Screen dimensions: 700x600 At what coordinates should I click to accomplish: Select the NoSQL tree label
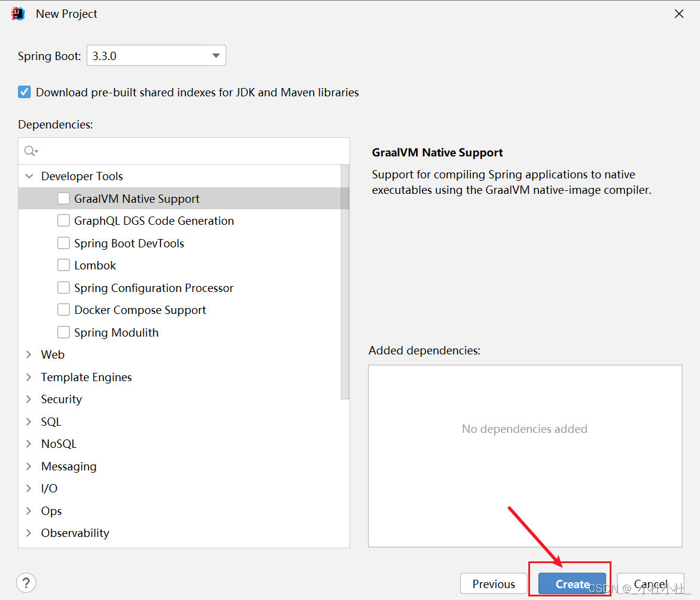coord(59,444)
